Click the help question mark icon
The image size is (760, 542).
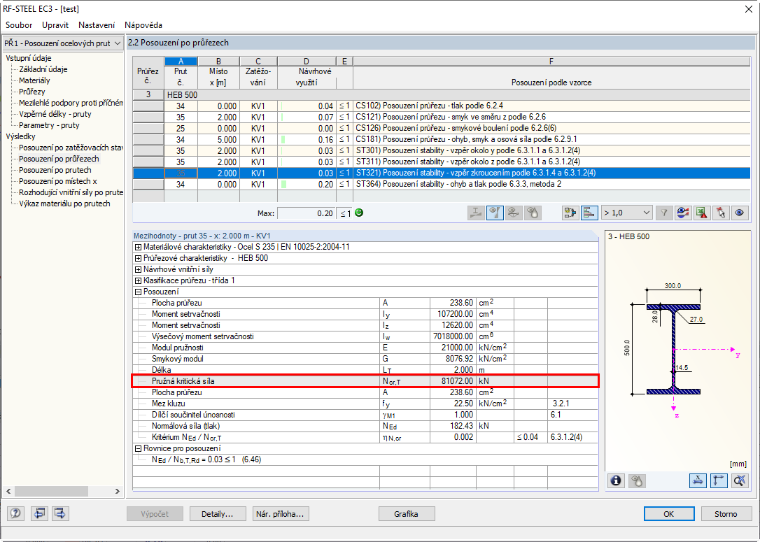tap(16, 513)
